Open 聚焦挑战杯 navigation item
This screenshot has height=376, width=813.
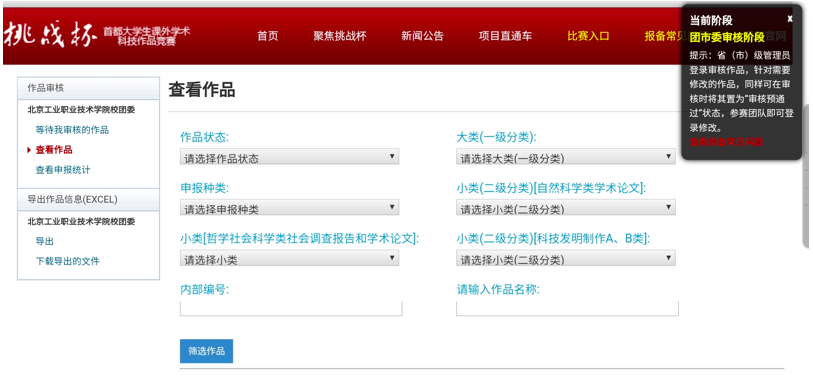click(x=340, y=36)
